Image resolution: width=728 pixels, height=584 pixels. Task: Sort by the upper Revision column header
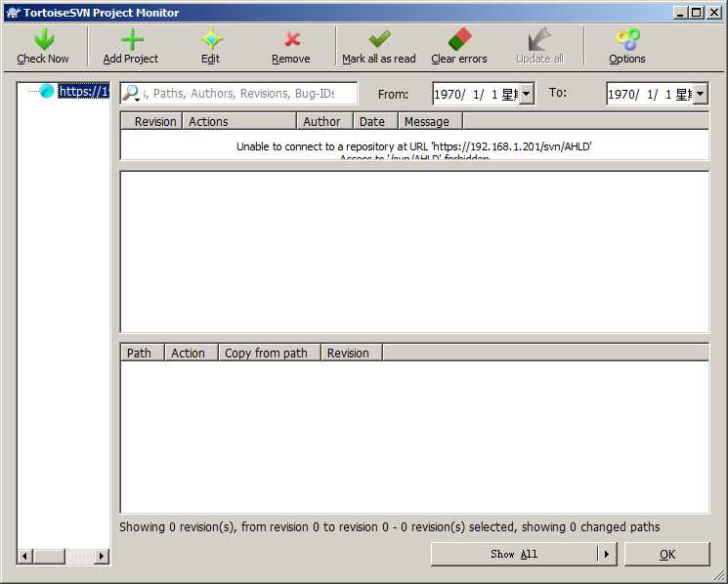click(151, 121)
